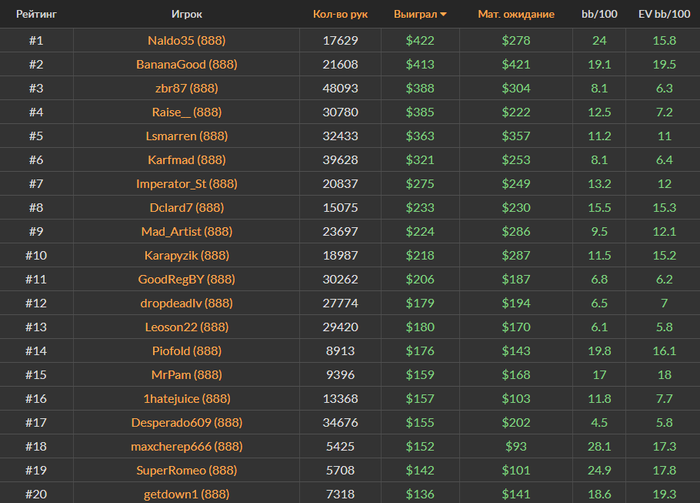Sort table by Кол-во рук header
This screenshot has height=503, width=700.
[340, 14]
